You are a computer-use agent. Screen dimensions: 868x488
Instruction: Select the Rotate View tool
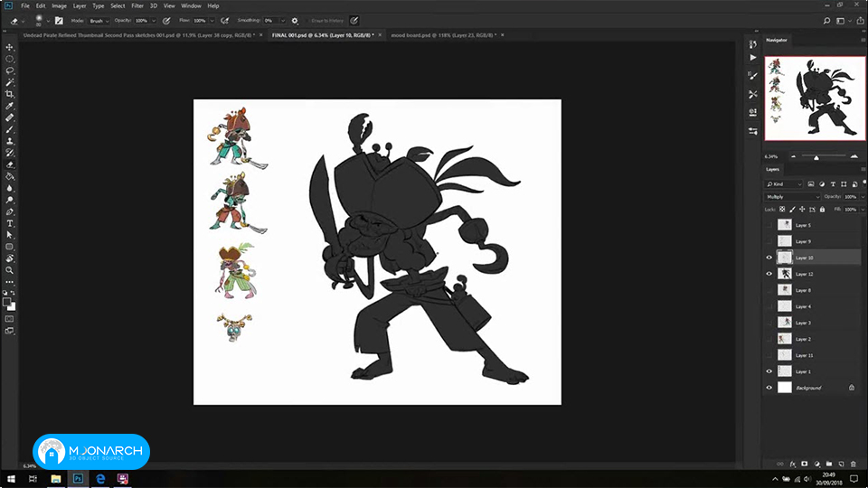click(x=9, y=258)
